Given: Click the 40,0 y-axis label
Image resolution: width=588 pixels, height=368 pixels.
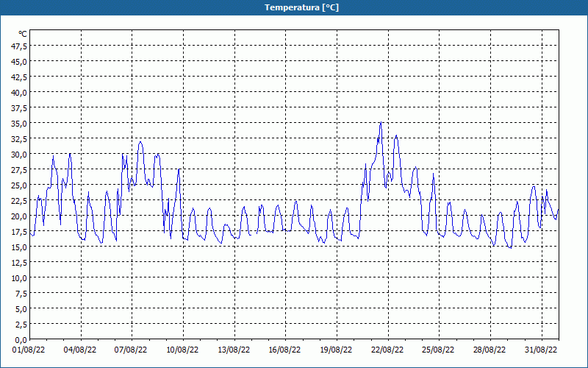Looking at the screenshot, I should click(x=20, y=93).
